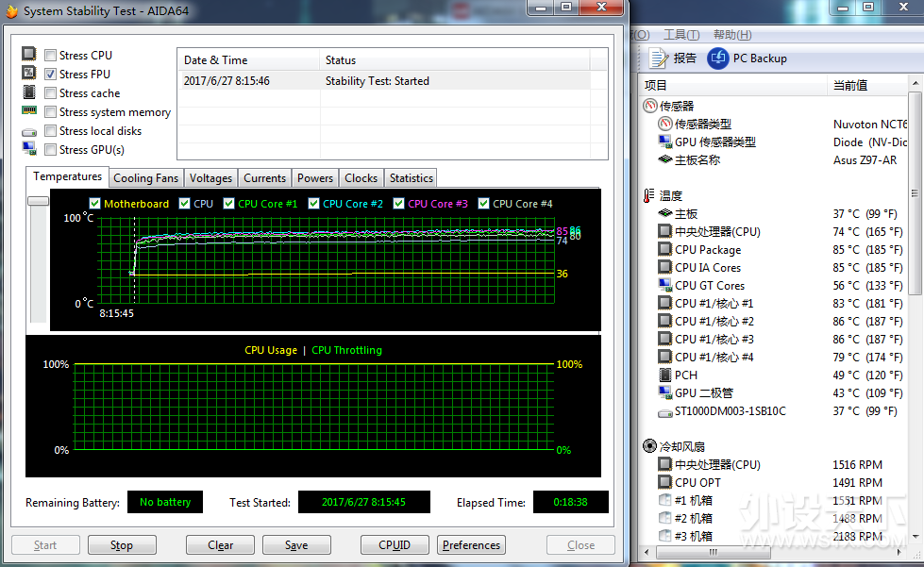Click the 传感器 sensor gauge icon
The width and height of the screenshot is (924, 567).
650,106
